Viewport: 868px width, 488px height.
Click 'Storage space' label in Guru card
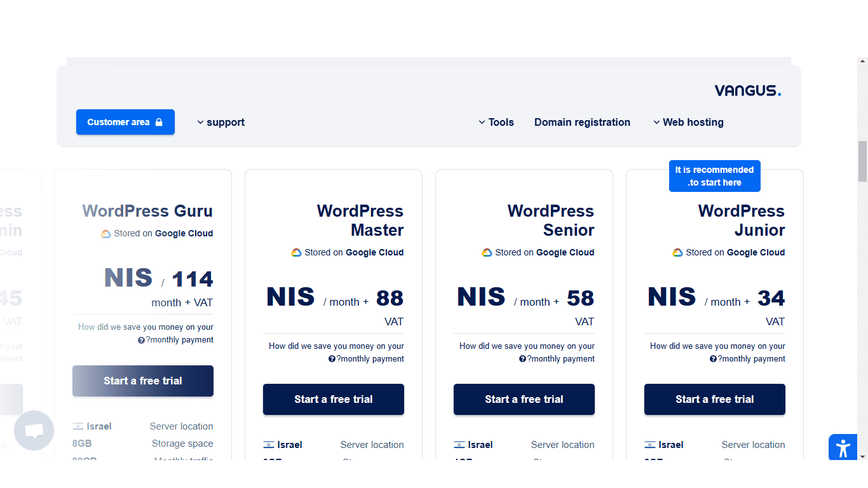click(x=182, y=444)
